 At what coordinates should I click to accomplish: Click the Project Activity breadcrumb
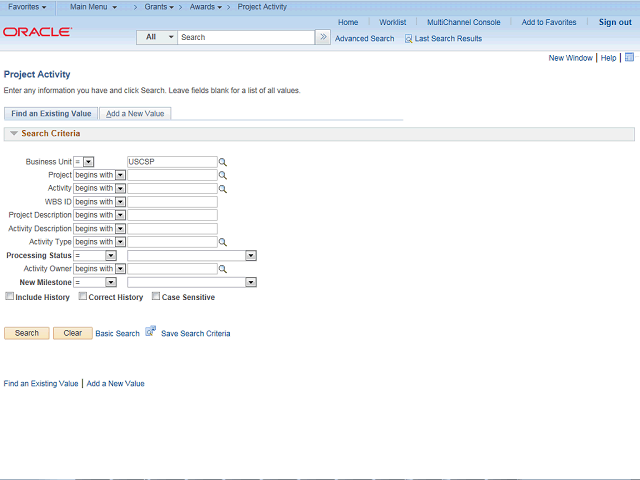262,7
